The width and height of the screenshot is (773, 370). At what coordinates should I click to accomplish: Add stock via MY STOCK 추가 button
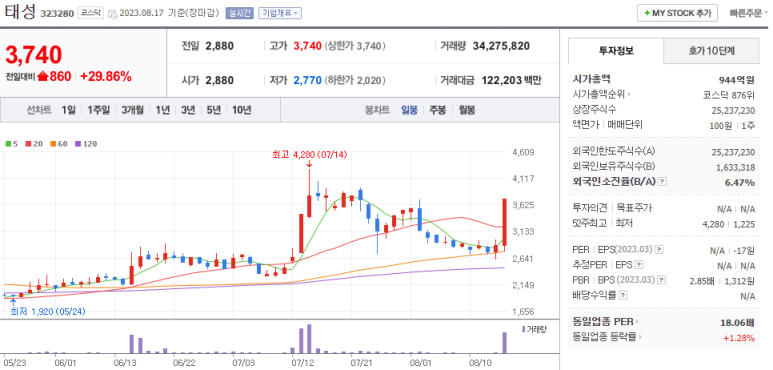677,13
